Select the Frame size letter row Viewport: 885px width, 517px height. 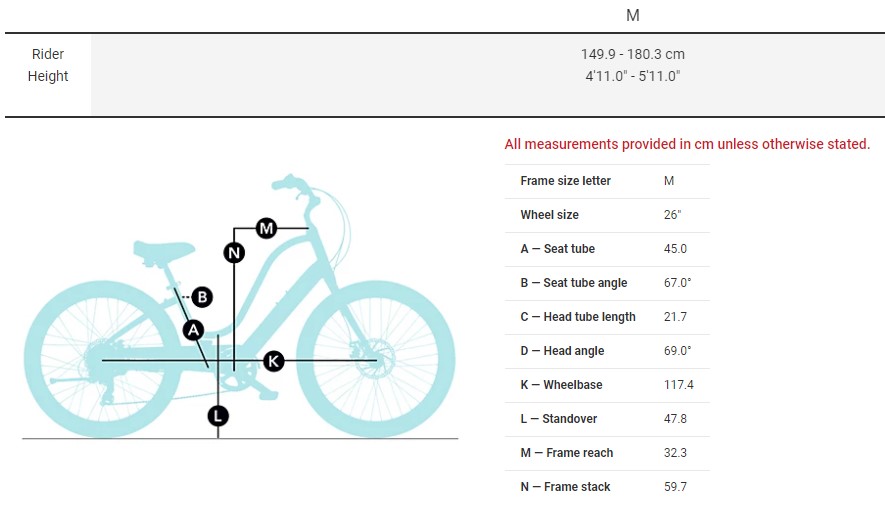pyautogui.click(x=565, y=181)
